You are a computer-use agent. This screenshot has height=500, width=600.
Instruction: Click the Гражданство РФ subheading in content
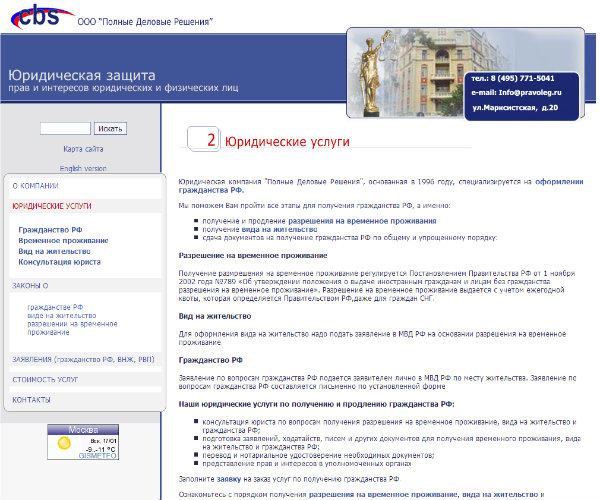click(210, 360)
